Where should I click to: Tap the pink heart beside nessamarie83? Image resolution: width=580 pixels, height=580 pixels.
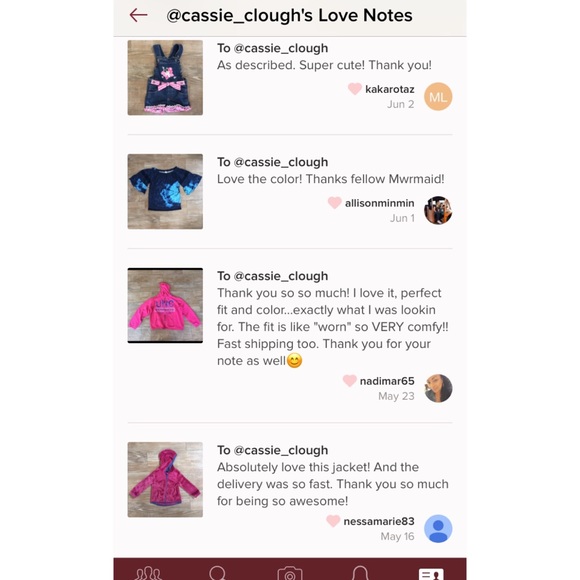(x=333, y=521)
